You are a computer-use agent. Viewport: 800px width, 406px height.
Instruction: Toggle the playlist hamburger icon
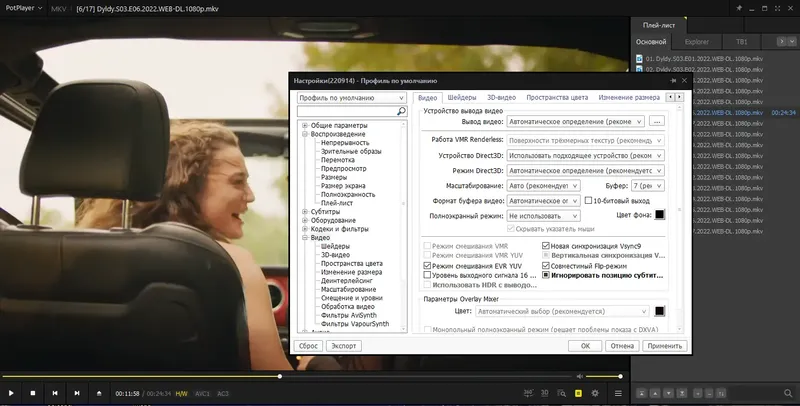point(618,393)
